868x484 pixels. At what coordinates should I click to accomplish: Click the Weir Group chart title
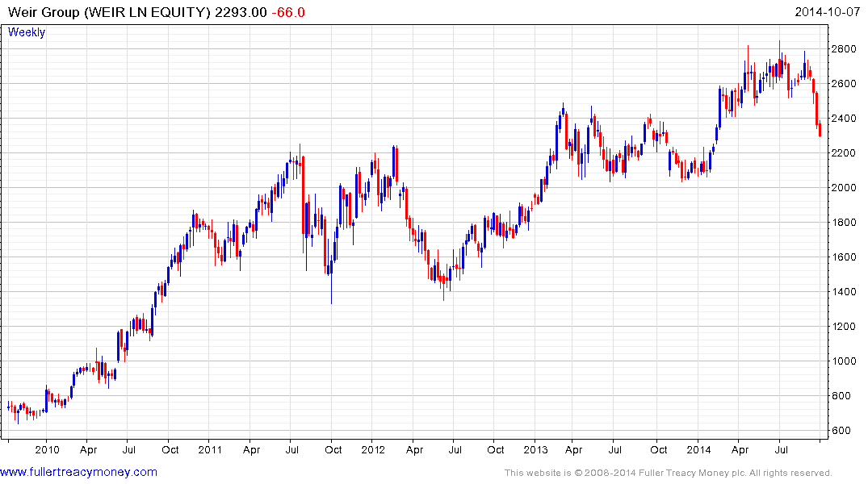109,12
